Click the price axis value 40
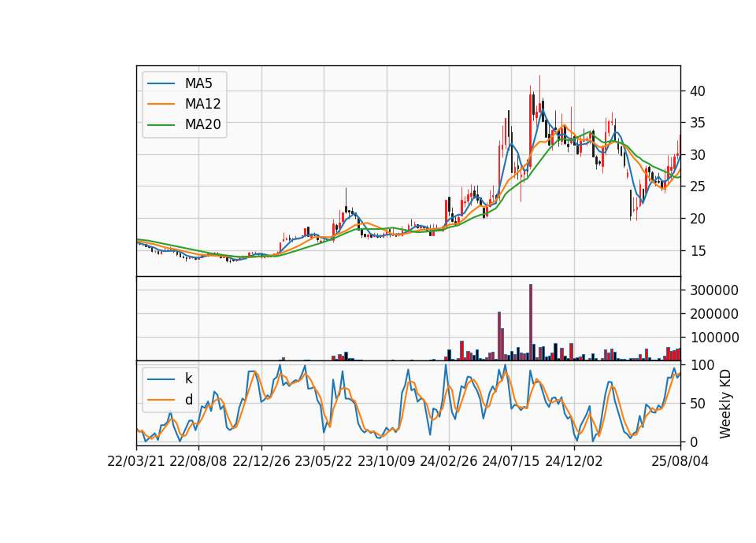The image size is (756, 543). [x=697, y=91]
